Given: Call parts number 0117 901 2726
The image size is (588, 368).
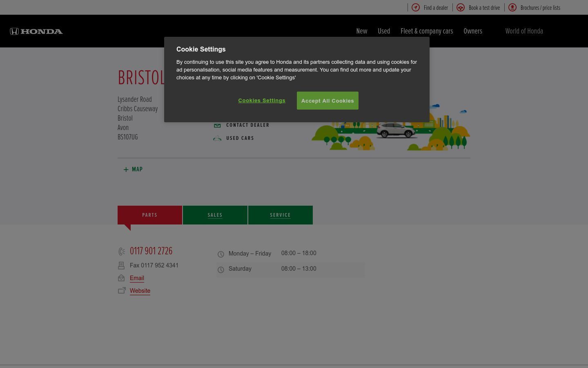Looking at the screenshot, I should pos(151,251).
